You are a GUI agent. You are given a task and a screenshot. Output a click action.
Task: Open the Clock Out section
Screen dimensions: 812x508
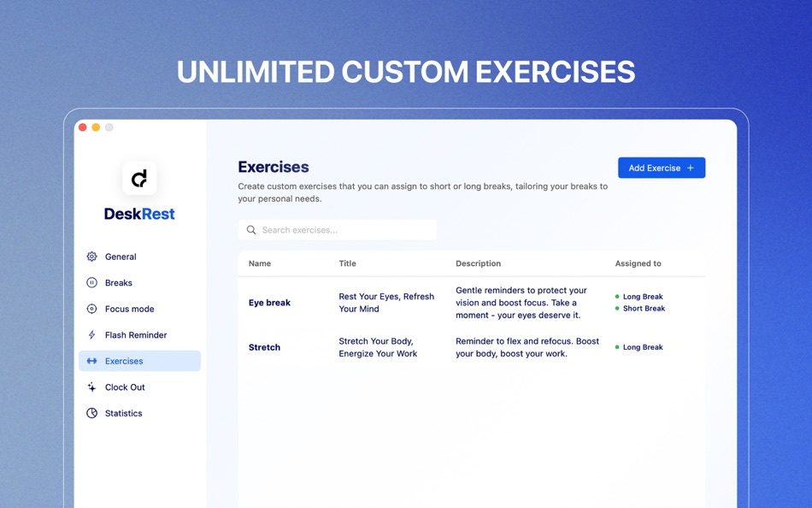click(x=140, y=387)
